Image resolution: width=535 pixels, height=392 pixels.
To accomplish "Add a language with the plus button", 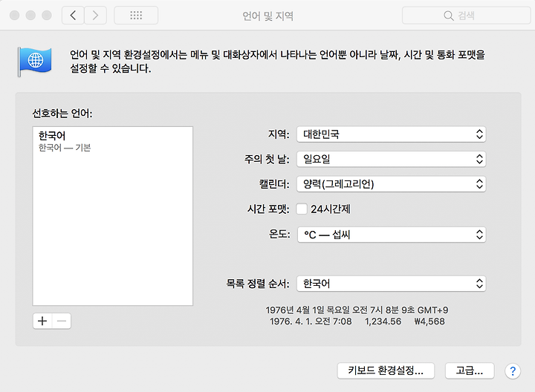I will tap(42, 321).
